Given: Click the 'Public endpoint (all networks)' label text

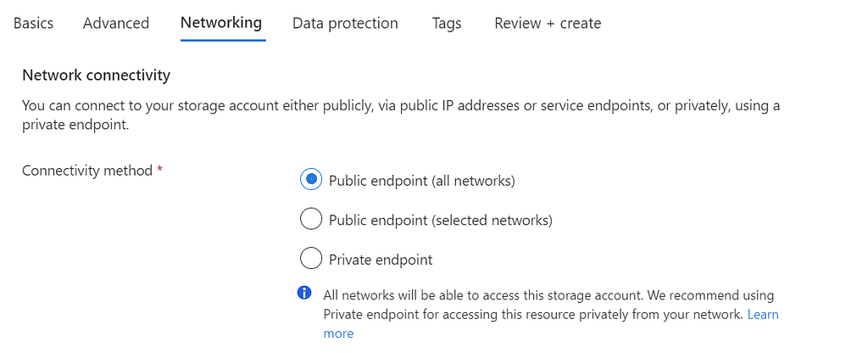Looking at the screenshot, I should [x=422, y=181].
